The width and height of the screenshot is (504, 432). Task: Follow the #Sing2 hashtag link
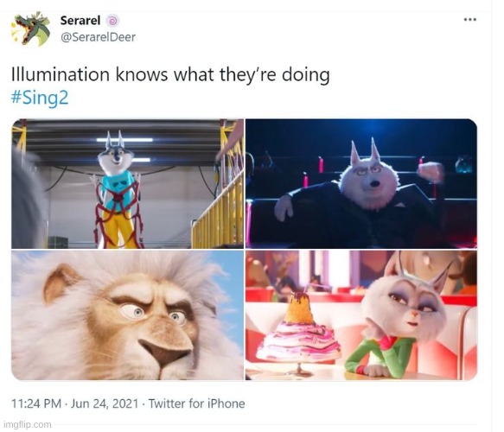pyautogui.click(x=40, y=98)
